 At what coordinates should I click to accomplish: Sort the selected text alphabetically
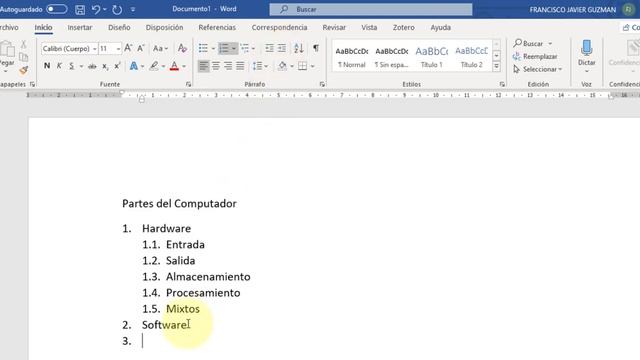(x=299, y=48)
